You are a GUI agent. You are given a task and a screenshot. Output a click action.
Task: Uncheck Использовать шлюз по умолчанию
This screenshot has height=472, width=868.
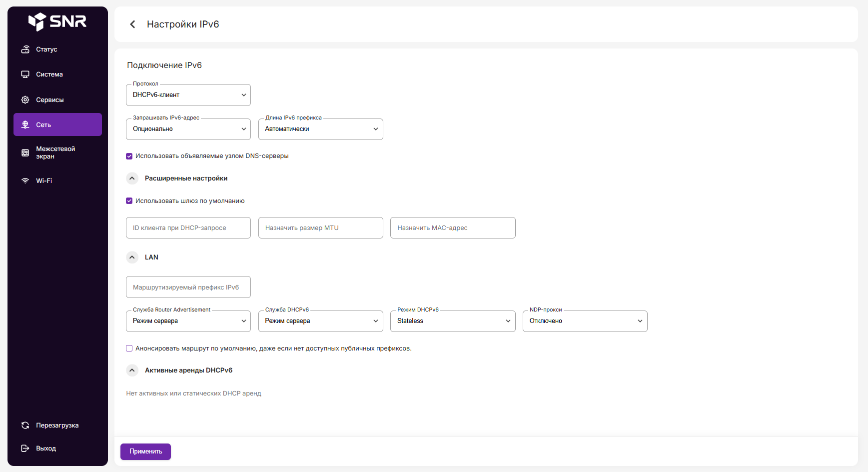[129, 201]
